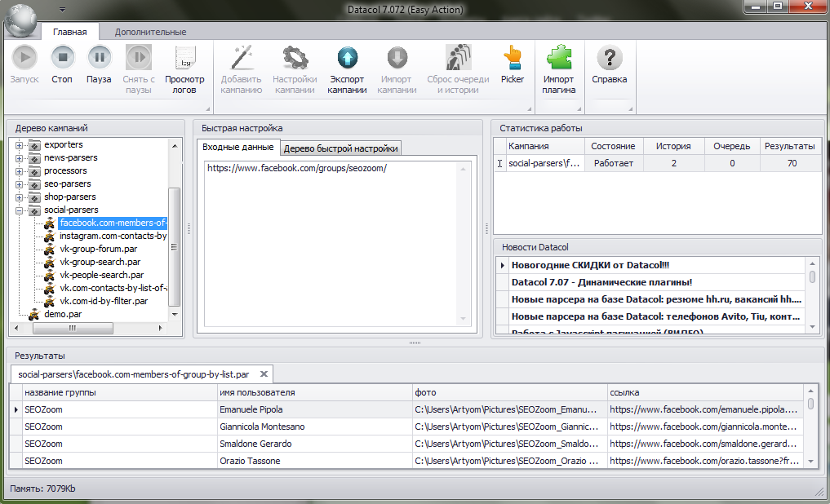Viewport: 830px width, 504px height.
Task: Expand the Новогодние СКИДКИ news row arrow
Action: [503, 265]
